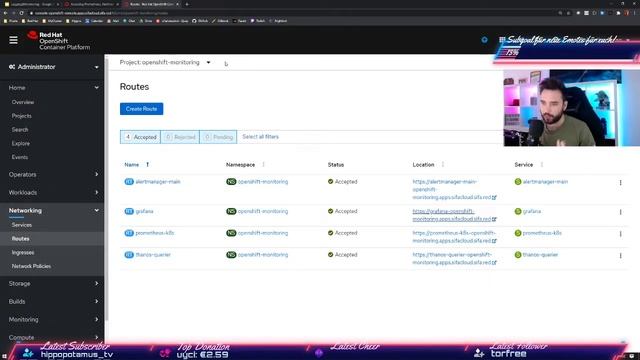Collapse the Home navigation section

click(x=52, y=88)
